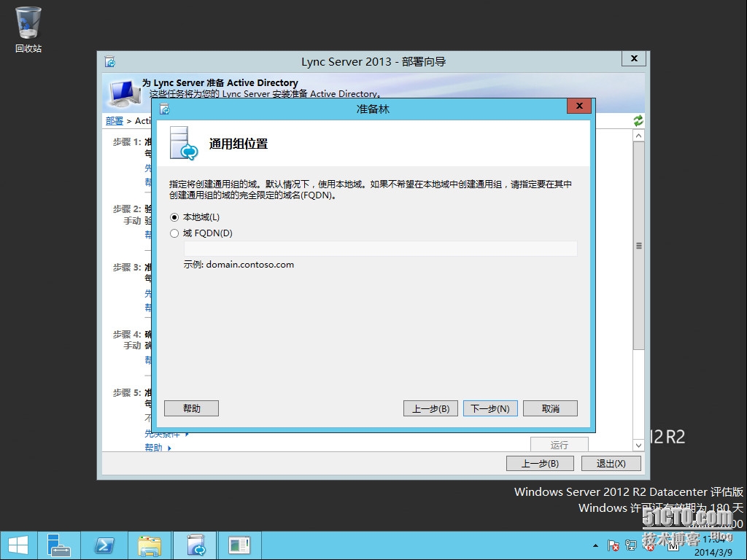Click the domain FQDN text field

click(x=380, y=249)
